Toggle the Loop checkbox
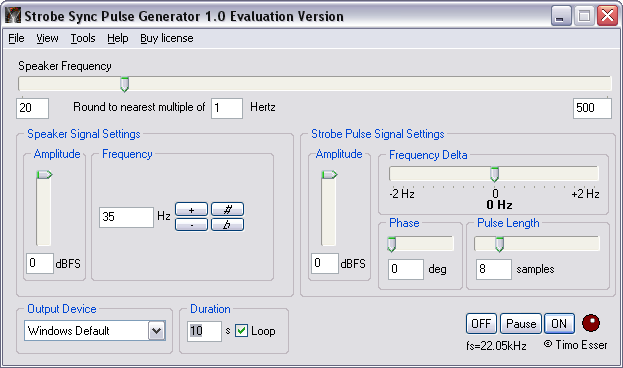Screen dimensions: 623x368 coord(241,331)
